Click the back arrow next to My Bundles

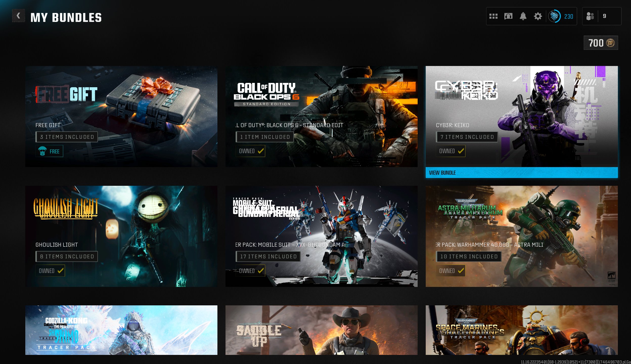(18, 16)
